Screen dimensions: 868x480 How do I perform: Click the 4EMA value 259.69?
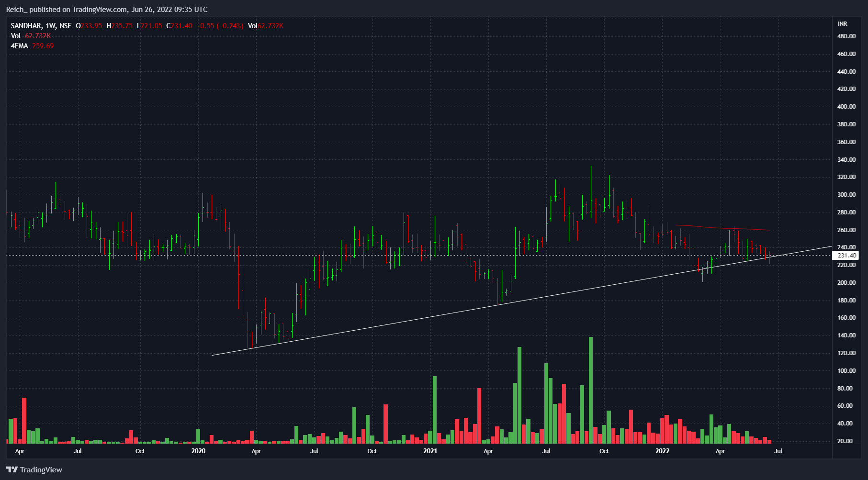[x=43, y=46]
